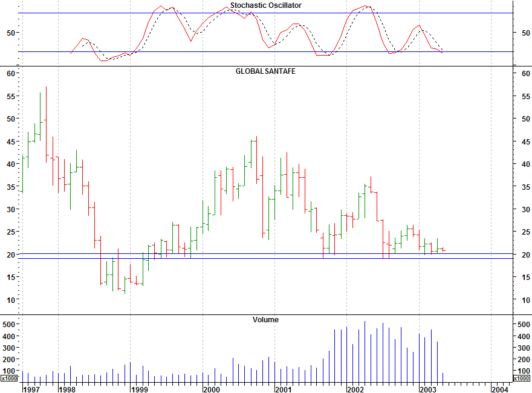
Task: Select the GLOBAL SANTAFE chart title
Action: pos(265,71)
